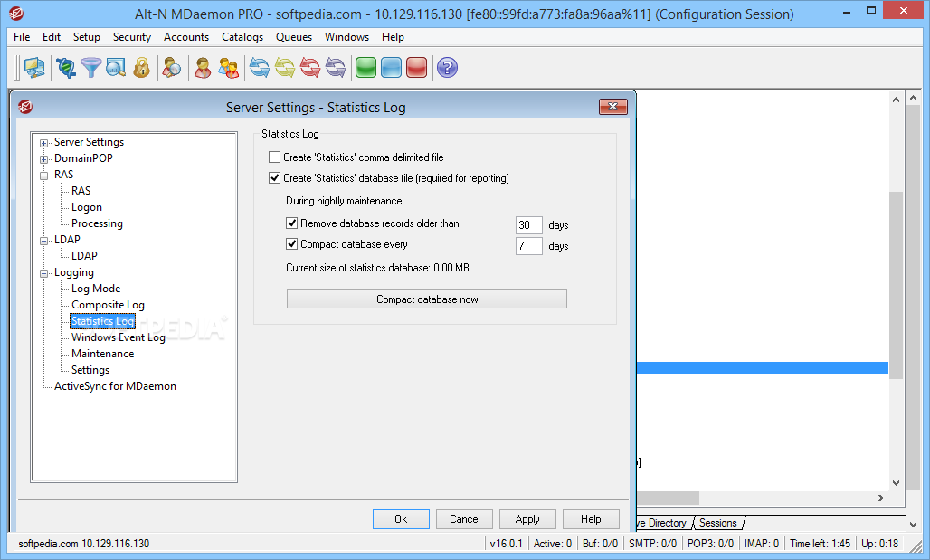
Task: Click the single user account icon
Action: (x=203, y=68)
